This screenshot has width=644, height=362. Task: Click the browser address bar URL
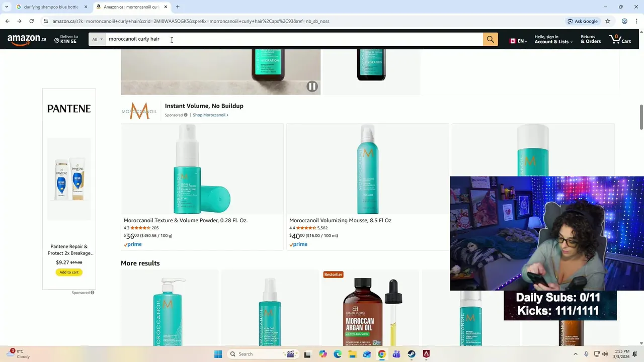coord(191,21)
